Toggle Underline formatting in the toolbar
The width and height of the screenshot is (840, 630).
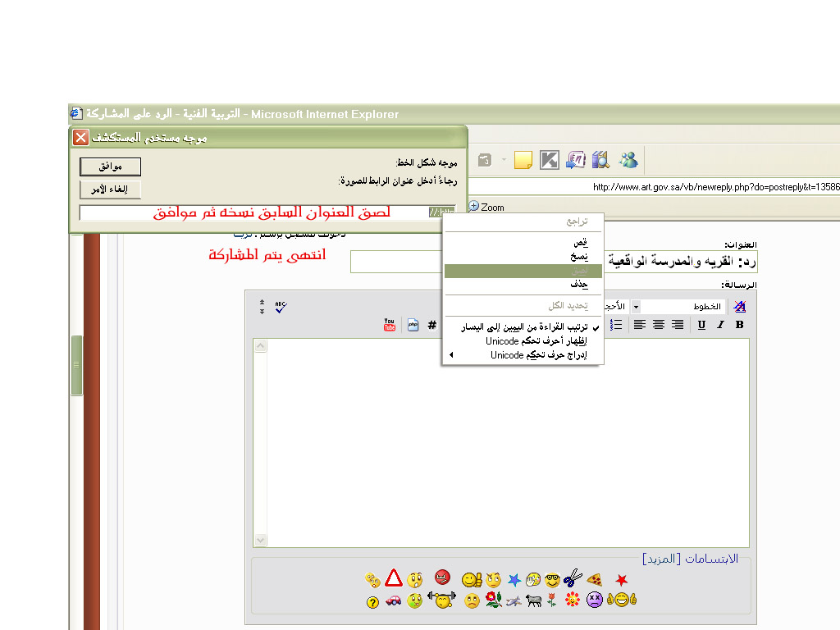701,325
